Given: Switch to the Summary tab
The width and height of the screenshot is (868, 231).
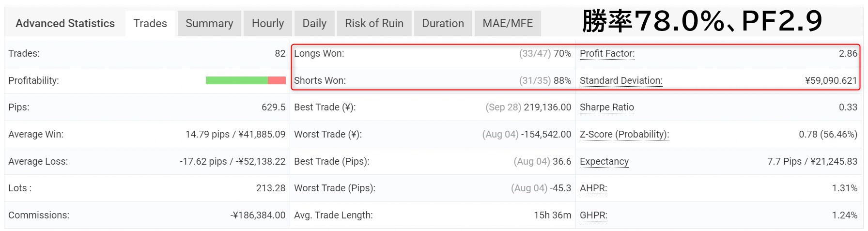Looking at the screenshot, I should point(209,23).
